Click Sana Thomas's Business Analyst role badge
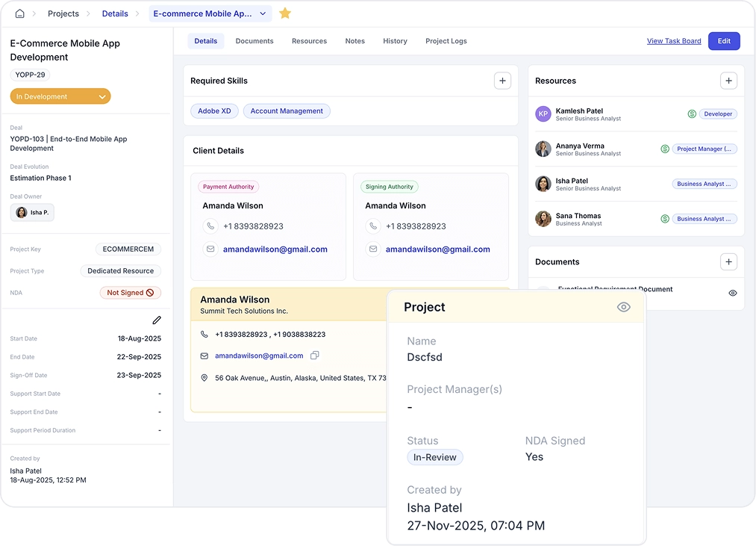756x546 pixels. coord(704,219)
